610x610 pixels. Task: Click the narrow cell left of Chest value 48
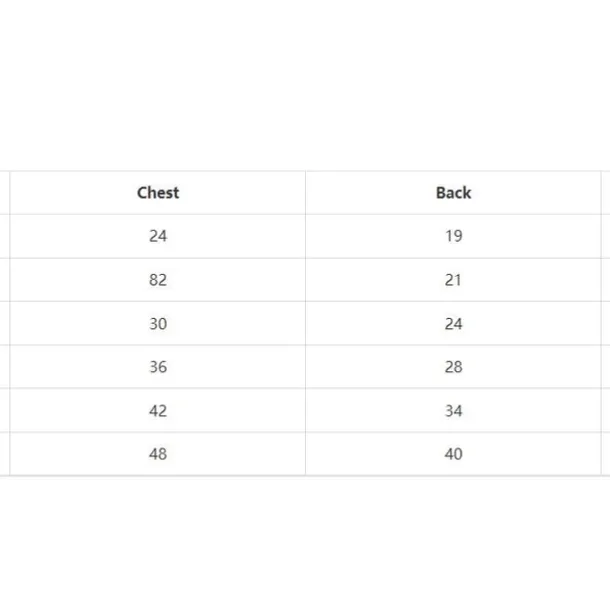click(4, 454)
